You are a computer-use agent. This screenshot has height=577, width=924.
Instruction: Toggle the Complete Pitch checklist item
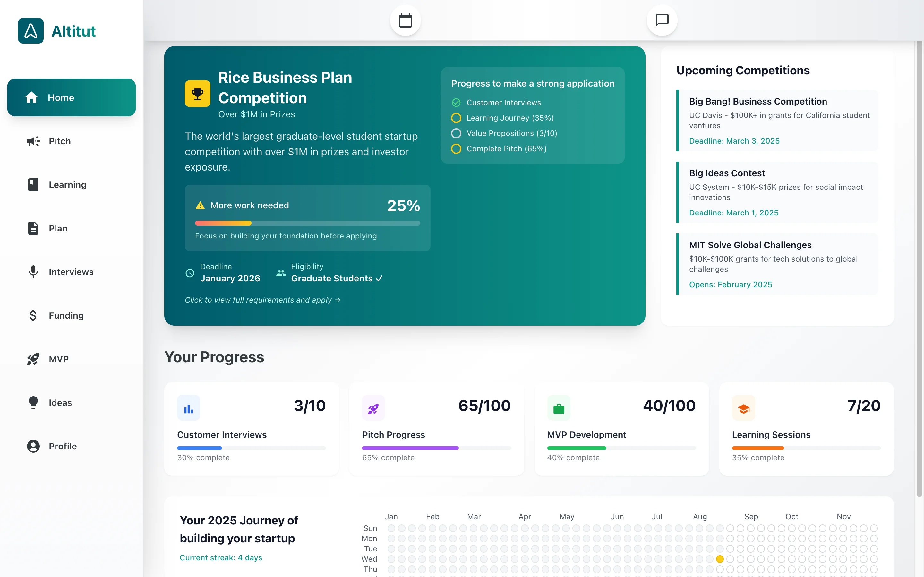(456, 149)
